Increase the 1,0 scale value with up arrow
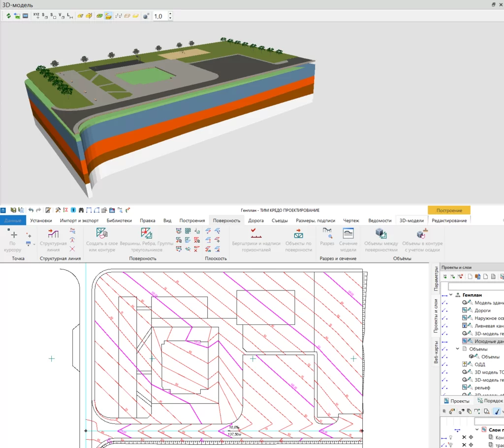The height and width of the screenshot is (448, 504). pyautogui.click(x=170, y=14)
